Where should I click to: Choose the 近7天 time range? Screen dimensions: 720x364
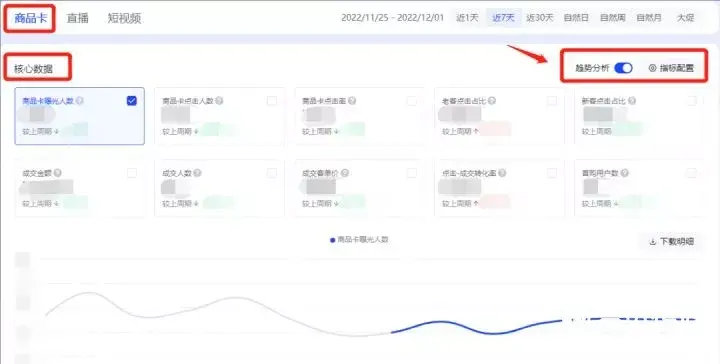[x=504, y=18]
